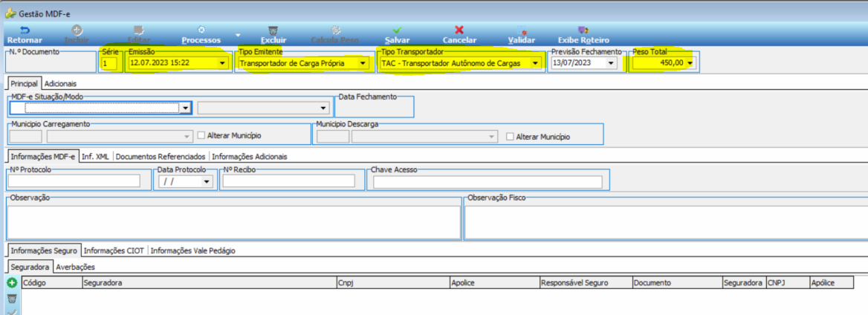868x315 pixels.
Task: Open the Informações Vale Pedágio tab
Action: pos(192,251)
